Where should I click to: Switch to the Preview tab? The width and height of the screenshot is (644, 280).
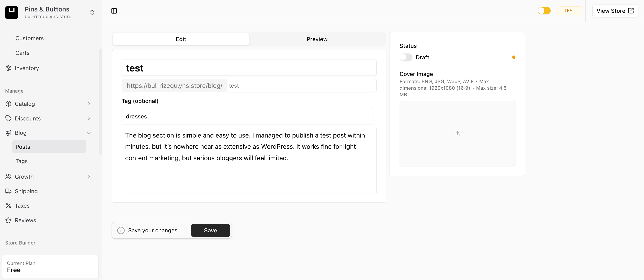point(317,39)
